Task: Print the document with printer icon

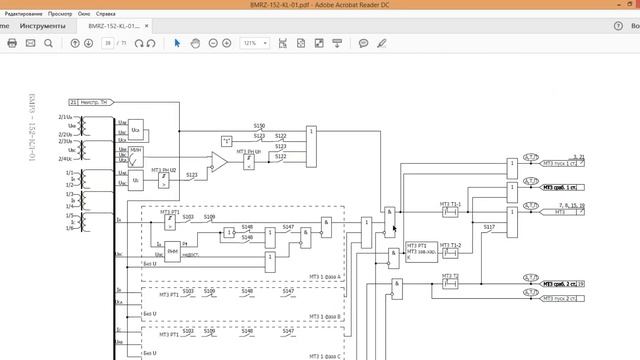Action: point(12,43)
